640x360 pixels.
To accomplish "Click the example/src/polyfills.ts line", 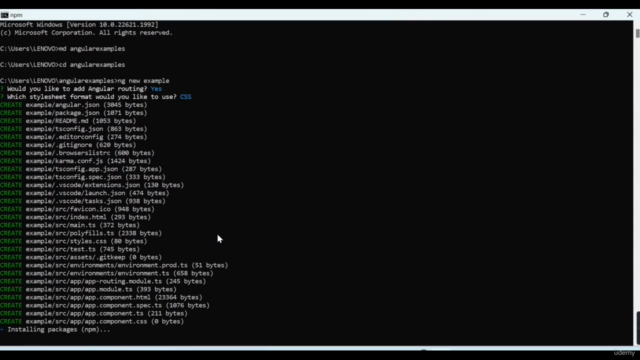I will pyautogui.click(x=81, y=233).
